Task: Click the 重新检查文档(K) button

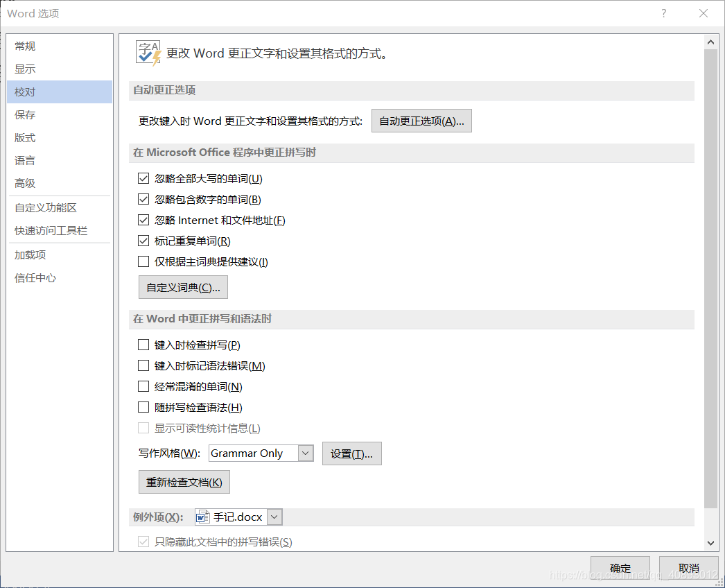Action: click(x=184, y=482)
